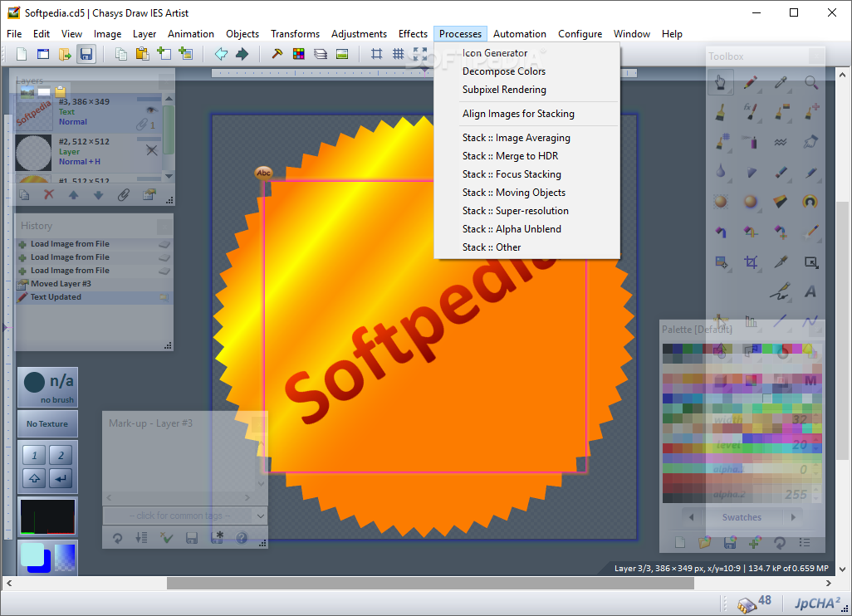Select layer #2 circular thumbnail
Screen dimensions: 852x616
click(33, 153)
